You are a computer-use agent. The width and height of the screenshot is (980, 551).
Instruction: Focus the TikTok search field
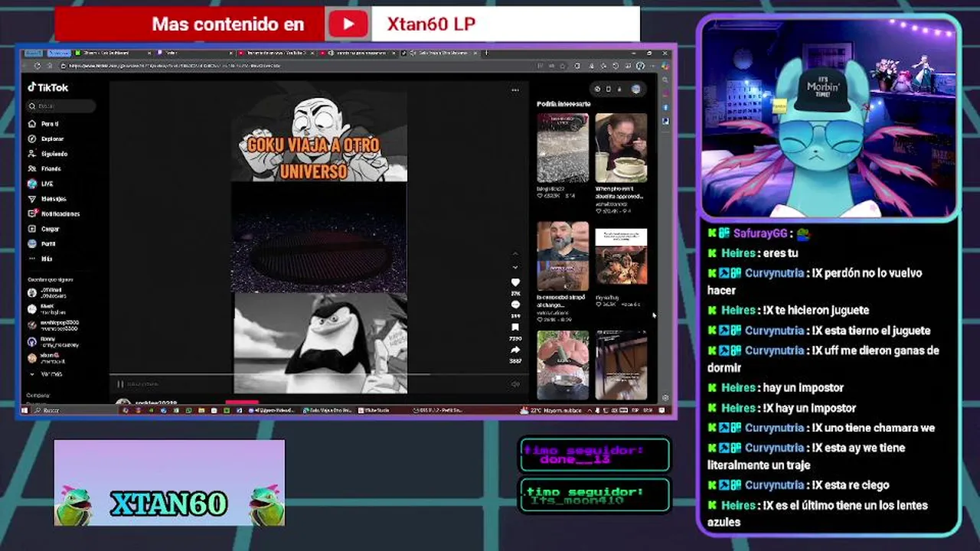(x=61, y=106)
